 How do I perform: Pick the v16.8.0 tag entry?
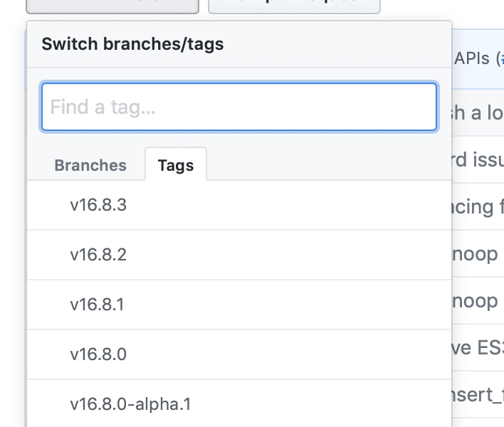98,354
